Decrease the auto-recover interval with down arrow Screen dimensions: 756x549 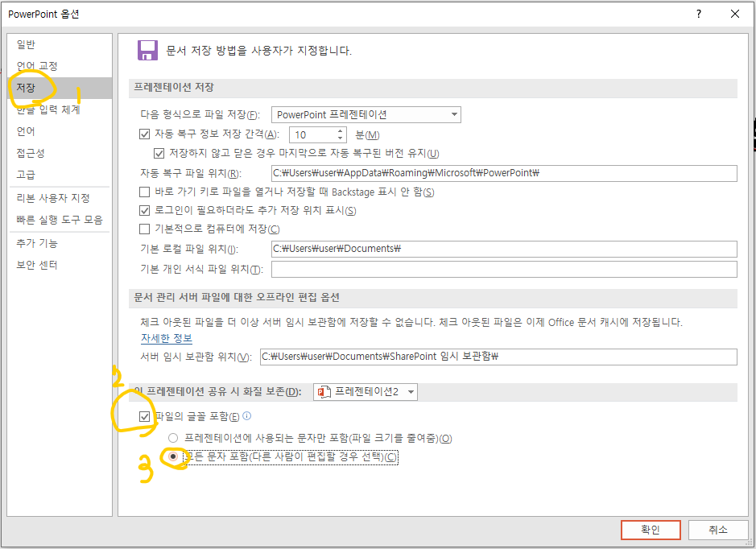click(x=340, y=138)
